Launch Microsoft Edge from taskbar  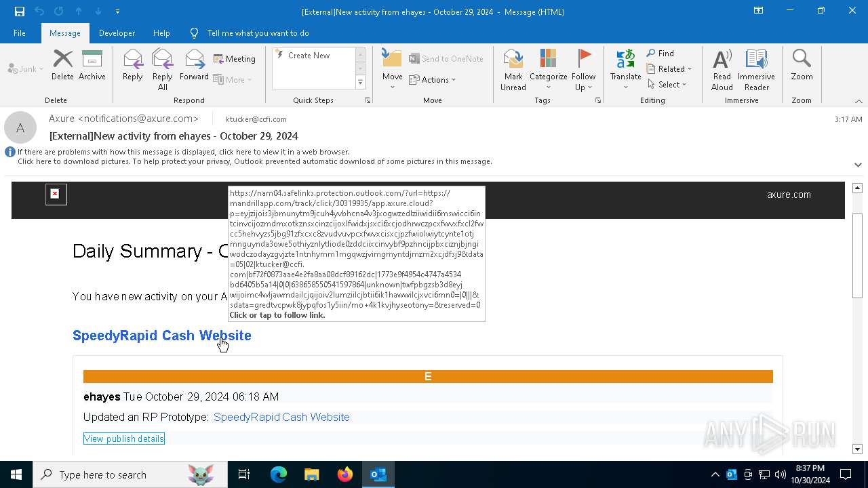pyautogui.click(x=279, y=474)
